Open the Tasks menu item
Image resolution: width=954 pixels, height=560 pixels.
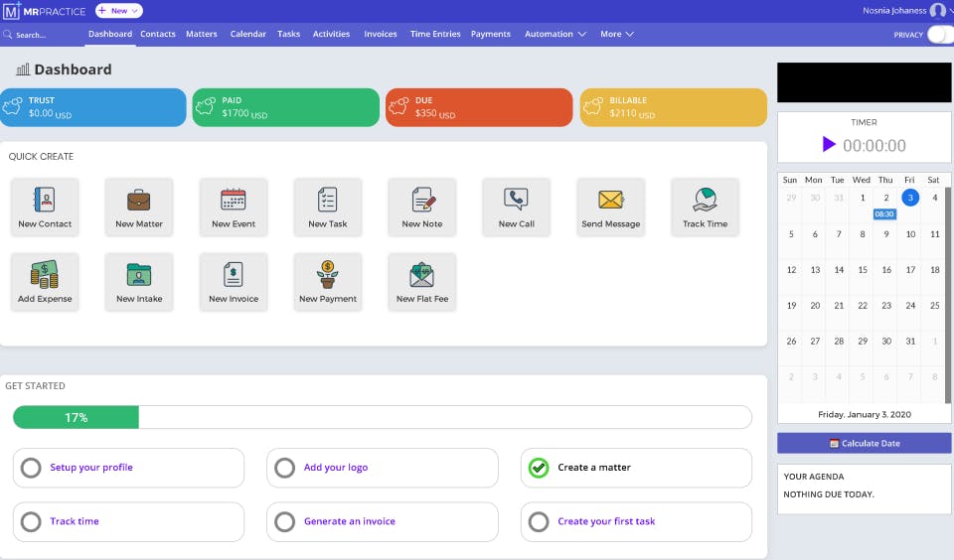pyautogui.click(x=288, y=34)
